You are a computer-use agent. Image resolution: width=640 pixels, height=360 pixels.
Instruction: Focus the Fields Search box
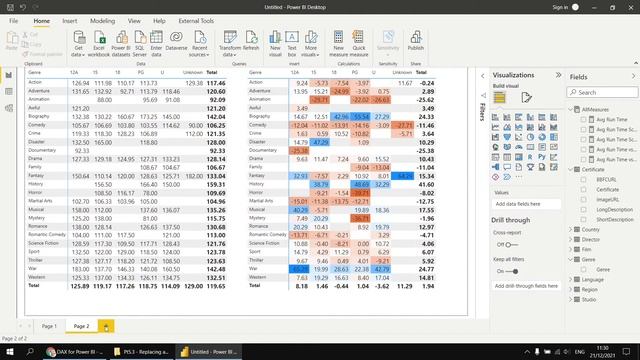tap(602, 92)
